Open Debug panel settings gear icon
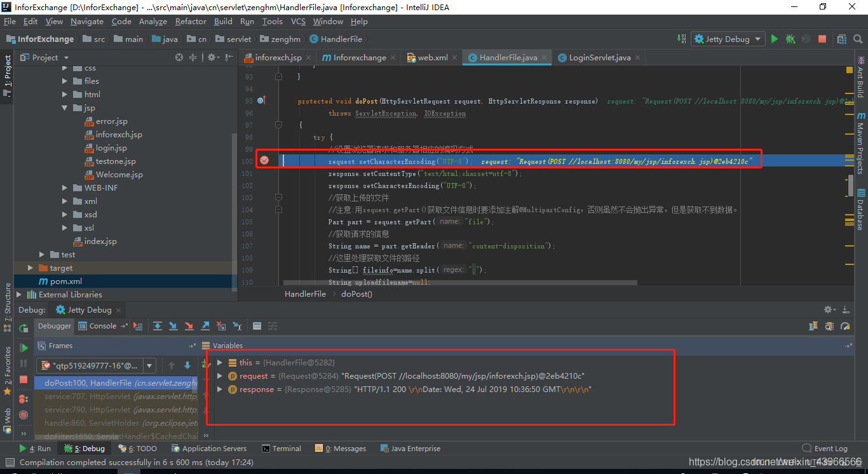The height and width of the screenshot is (474, 868). pos(829,309)
